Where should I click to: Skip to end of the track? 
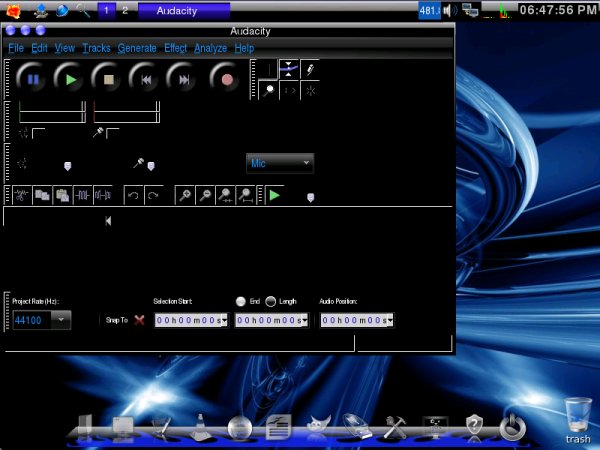(182, 78)
